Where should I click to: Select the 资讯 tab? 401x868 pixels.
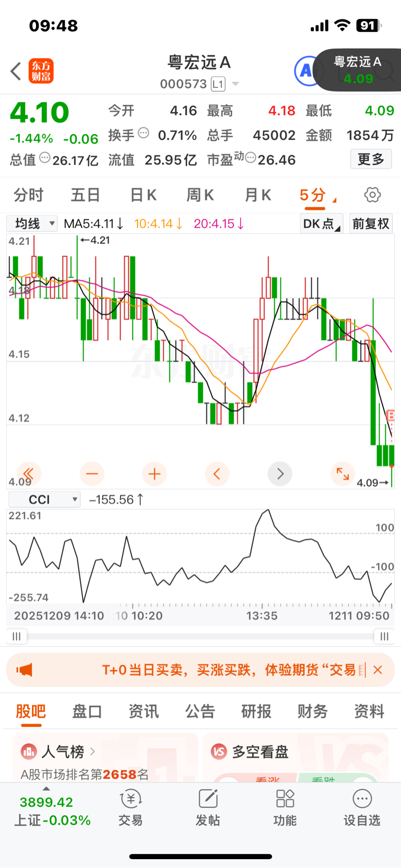144,711
